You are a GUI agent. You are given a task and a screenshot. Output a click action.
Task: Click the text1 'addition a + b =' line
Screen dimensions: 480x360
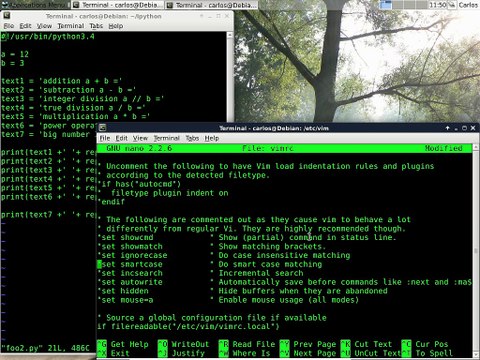(62, 81)
